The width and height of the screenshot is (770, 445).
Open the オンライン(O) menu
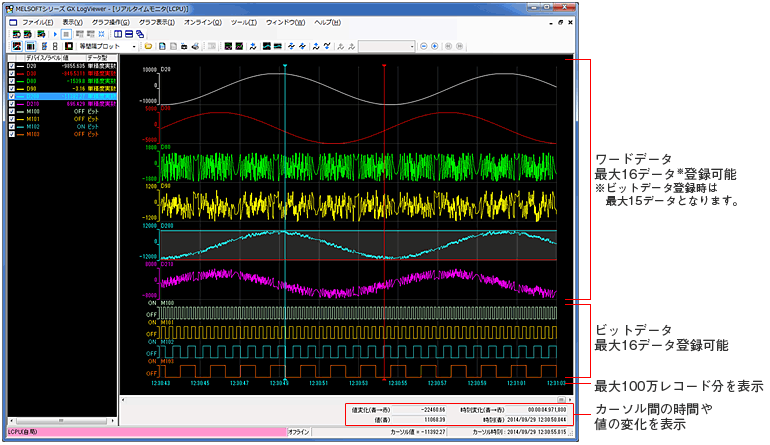[204, 21]
